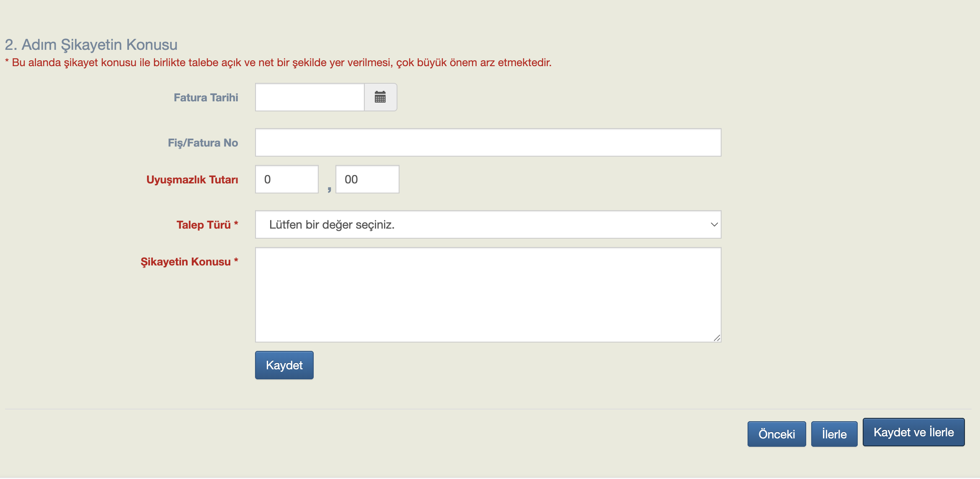Click the Uyuşmazlık Tutarı decimal field showing 00
980x479 pixels.
367,179
